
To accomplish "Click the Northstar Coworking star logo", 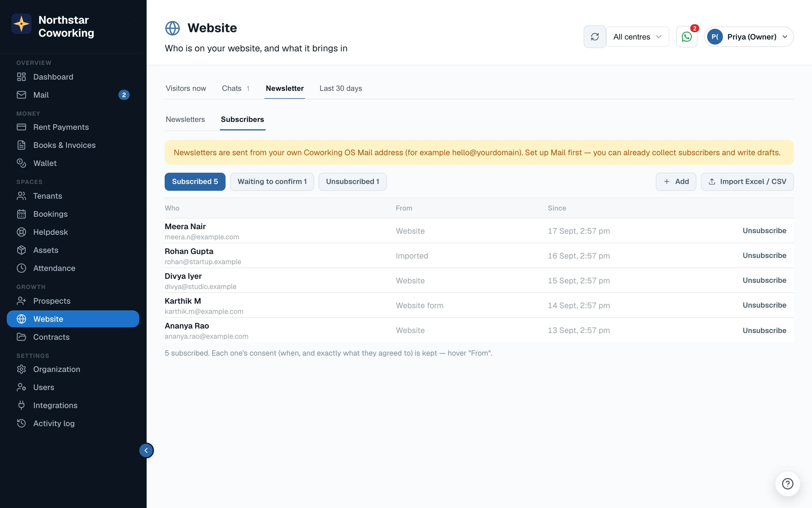I will (21, 24).
